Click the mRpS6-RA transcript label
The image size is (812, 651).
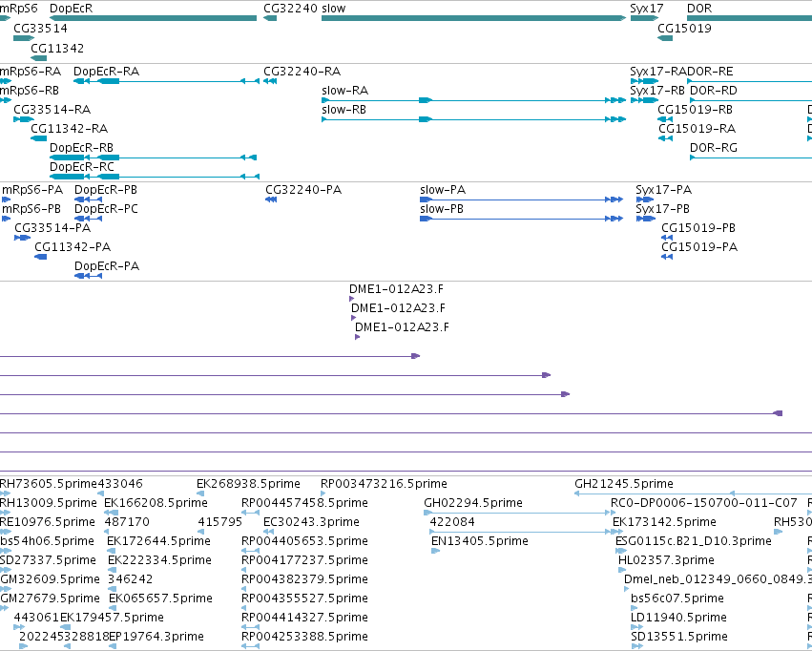(x=30, y=71)
